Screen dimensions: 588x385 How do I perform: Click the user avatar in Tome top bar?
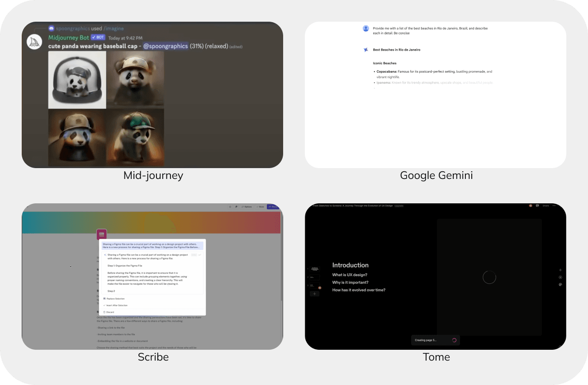(531, 206)
